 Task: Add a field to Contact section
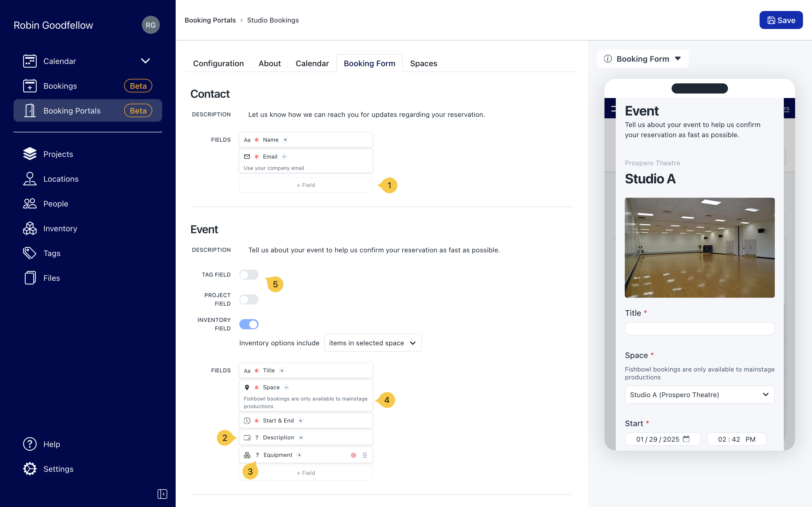click(x=306, y=185)
